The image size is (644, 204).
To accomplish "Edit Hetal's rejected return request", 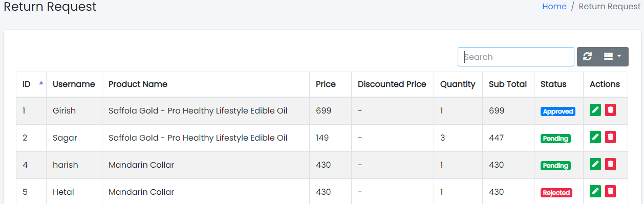I will click(x=595, y=191).
